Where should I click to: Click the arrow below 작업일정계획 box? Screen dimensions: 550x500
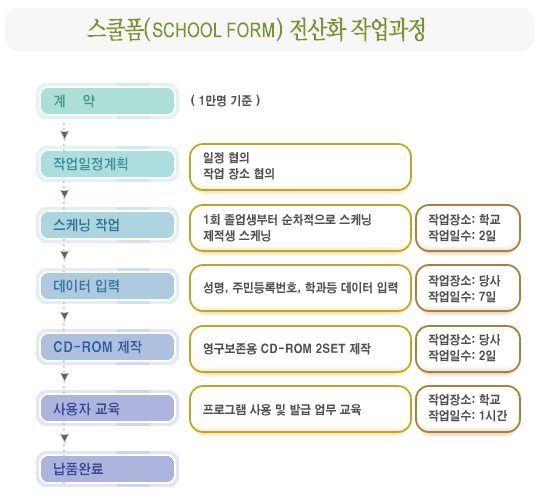coord(64,194)
